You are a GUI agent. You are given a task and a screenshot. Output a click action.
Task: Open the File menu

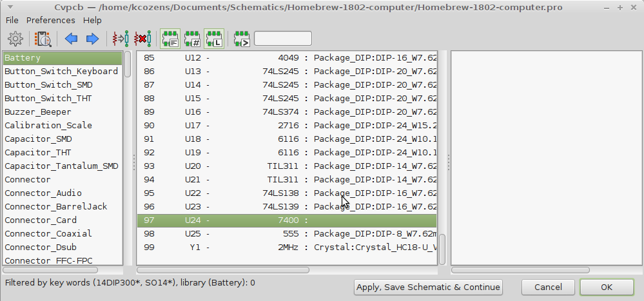pos(12,20)
